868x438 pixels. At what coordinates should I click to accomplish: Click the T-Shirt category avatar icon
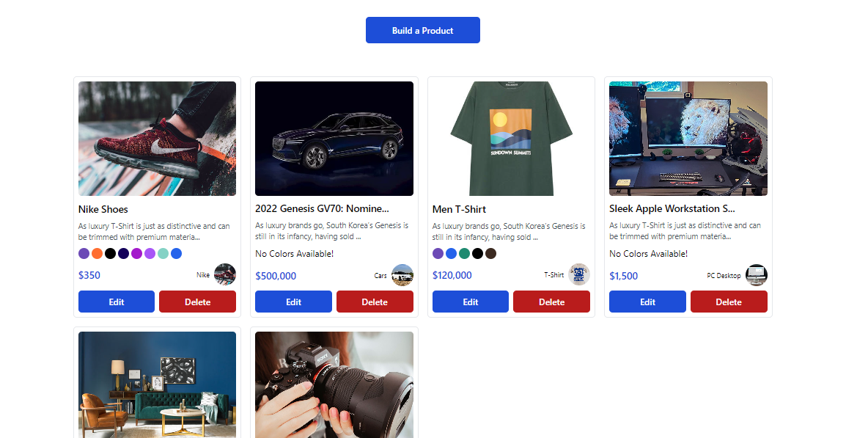click(x=579, y=275)
